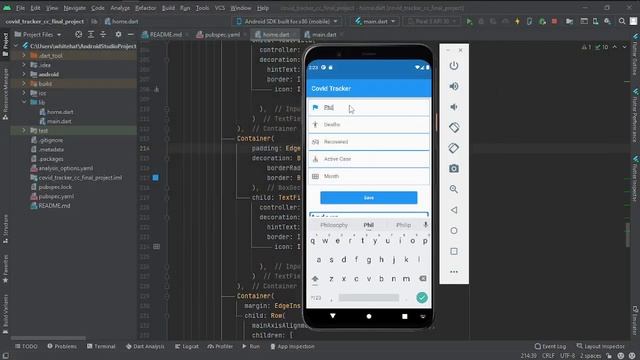Open the Problems tool window

point(62,346)
